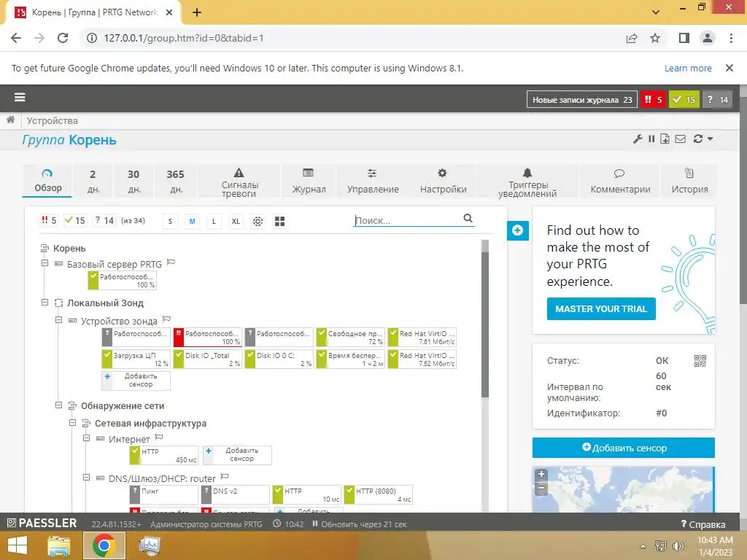Open the Загрузка ЦП 12 % sensor
The image size is (747, 560).
tap(136, 359)
